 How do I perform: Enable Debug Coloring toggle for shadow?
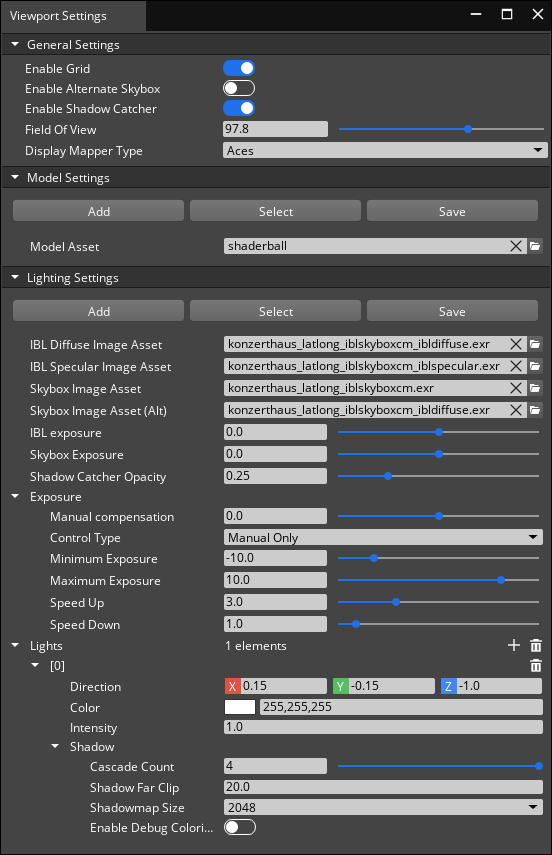tap(240, 827)
